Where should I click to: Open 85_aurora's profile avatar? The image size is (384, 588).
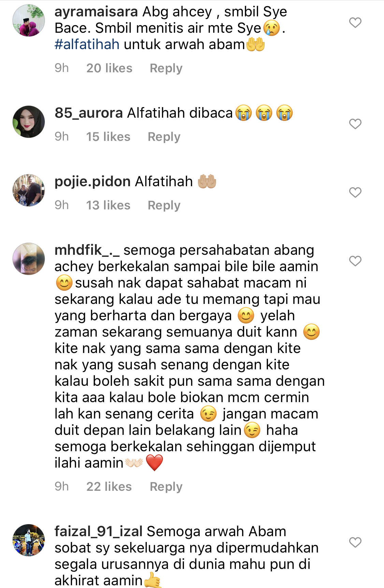click(29, 122)
